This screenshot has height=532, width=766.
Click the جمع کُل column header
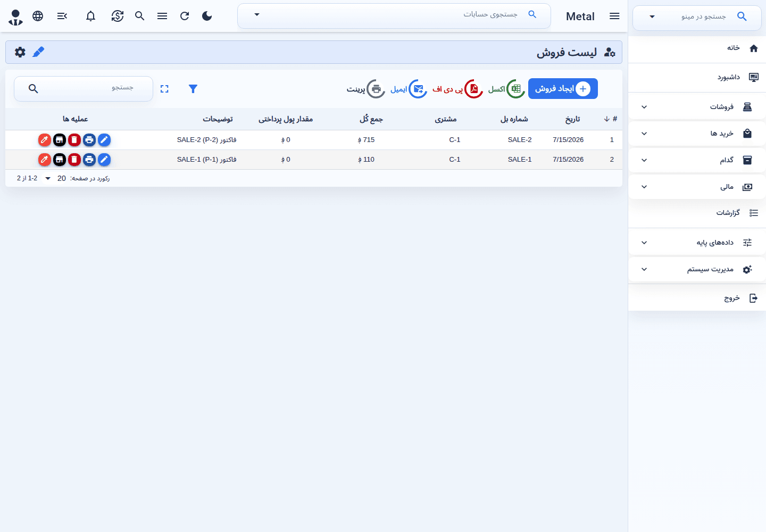point(371,119)
